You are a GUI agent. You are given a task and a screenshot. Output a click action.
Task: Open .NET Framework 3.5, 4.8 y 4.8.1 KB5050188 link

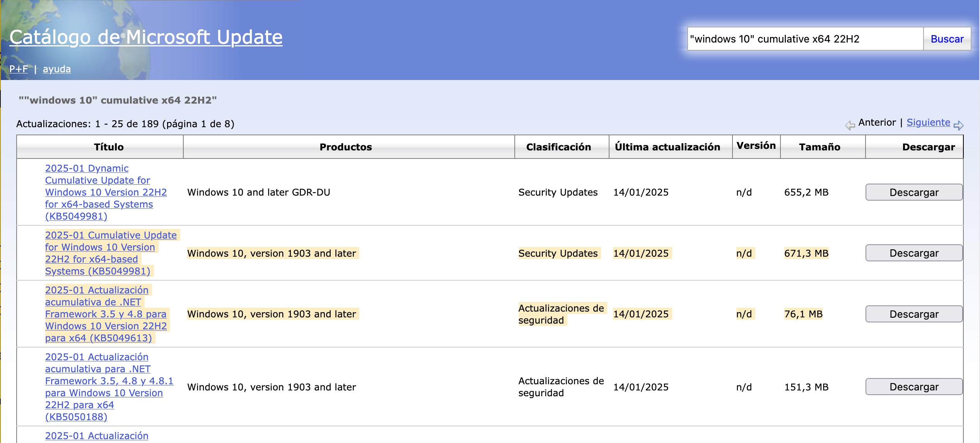tap(109, 387)
